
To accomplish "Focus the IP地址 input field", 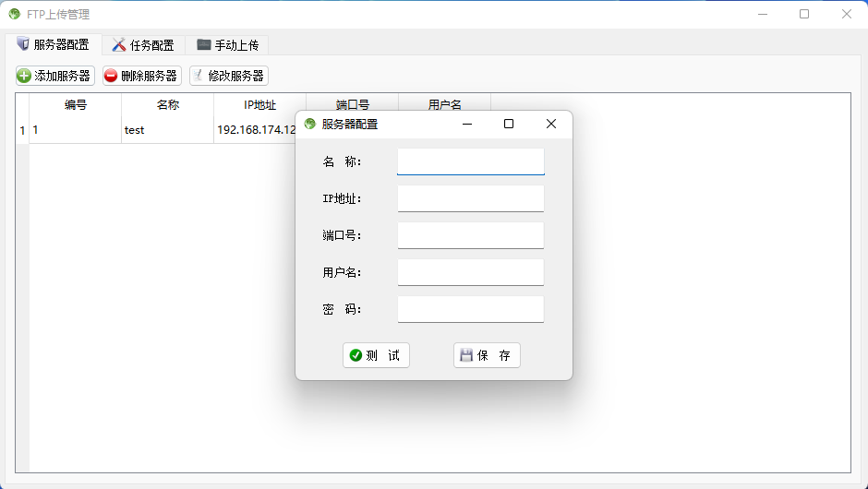I will 471,198.
